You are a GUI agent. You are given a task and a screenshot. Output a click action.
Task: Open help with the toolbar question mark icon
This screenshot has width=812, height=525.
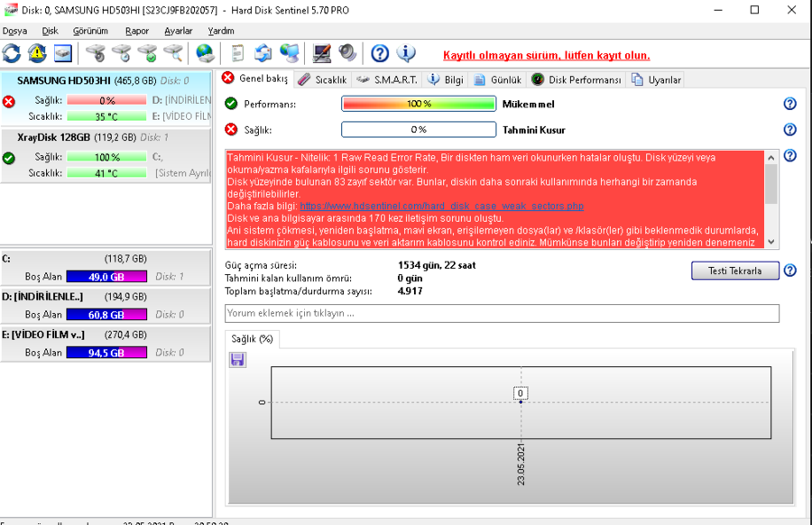(x=380, y=53)
